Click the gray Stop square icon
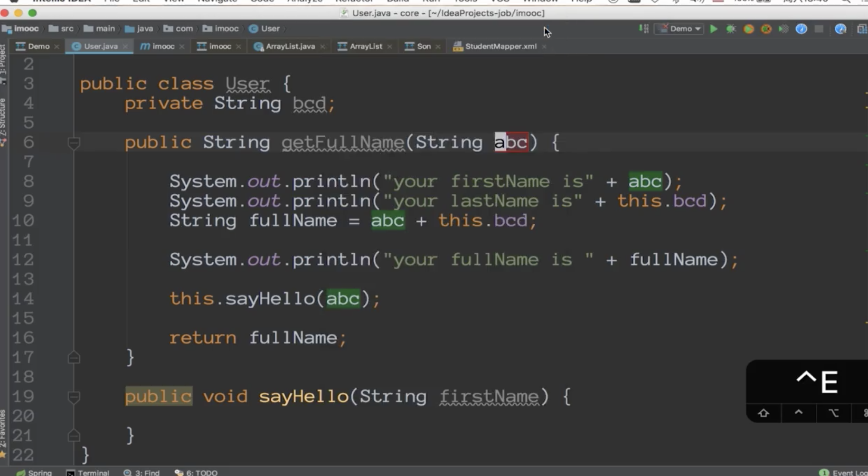This screenshot has height=476, width=868. tap(819, 29)
